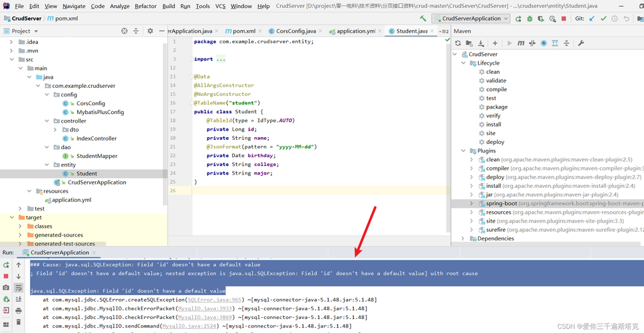Viewport: 644px width, 333px height.
Task: Open Maven settings wrench icon
Action: (581, 43)
